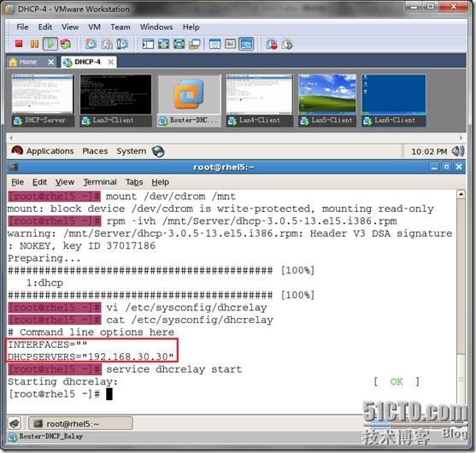476x453 pixels.
Task: Click the thumbnail strip left scroll arrow
Action: coord(11,138)
